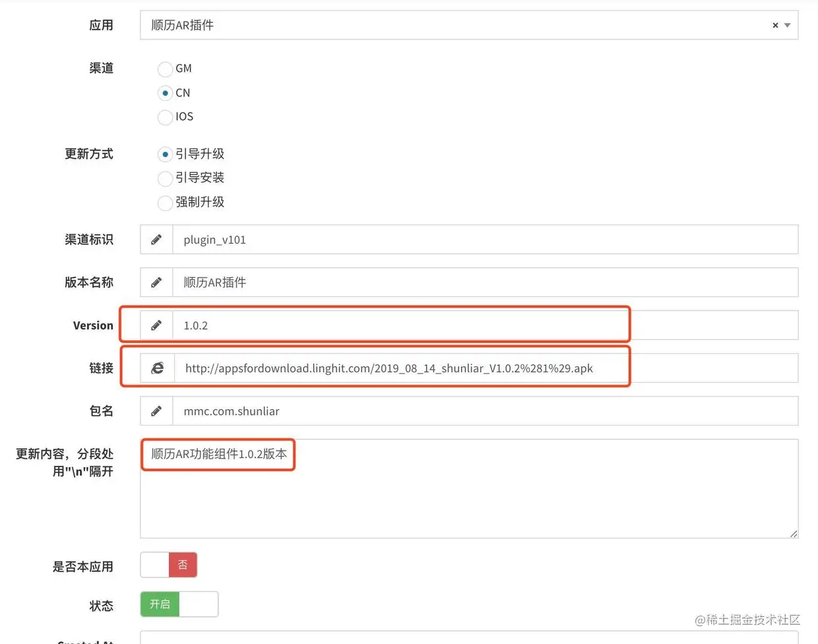The image size is (818, 644).
Task: Click the pencil icon next to Version input
Action: click(156, 325)
